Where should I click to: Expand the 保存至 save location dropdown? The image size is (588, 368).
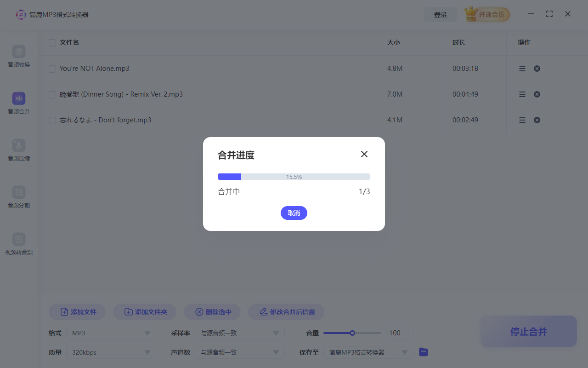[x=368, y=352]
